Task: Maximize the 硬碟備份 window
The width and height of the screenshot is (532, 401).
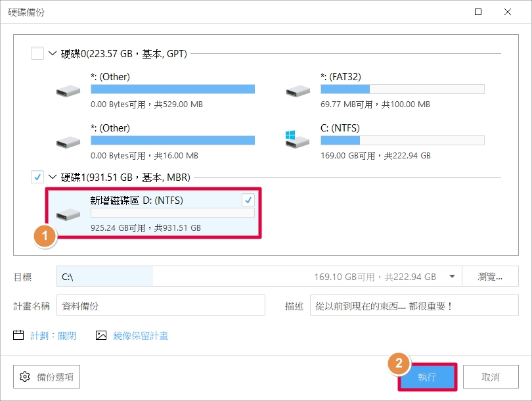Action: pyautogui.click(x=478, y=12)
